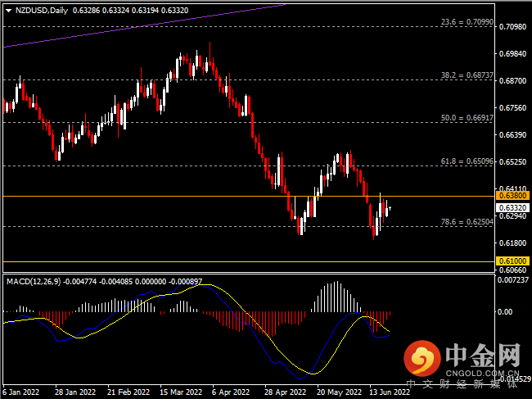Click the 6 Apr 2022 date label
Viewport: 532px width, 399px height.
click(x=231, y=392)
